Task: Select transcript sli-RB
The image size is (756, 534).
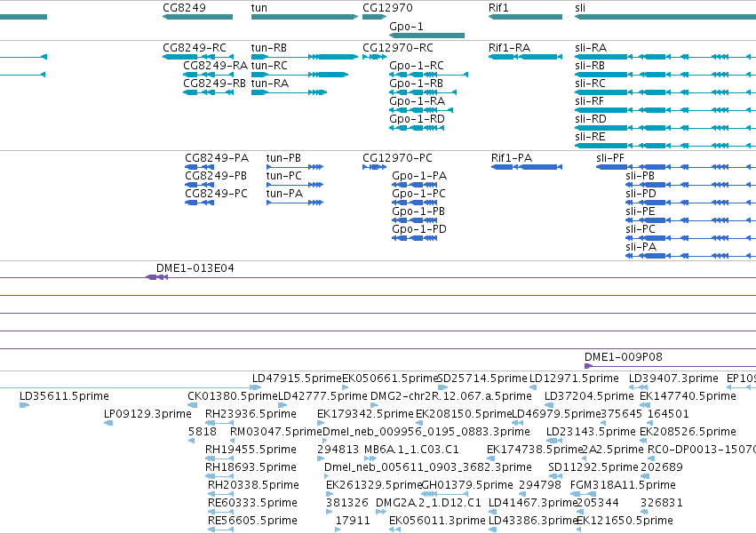Action: coord(665,75)
